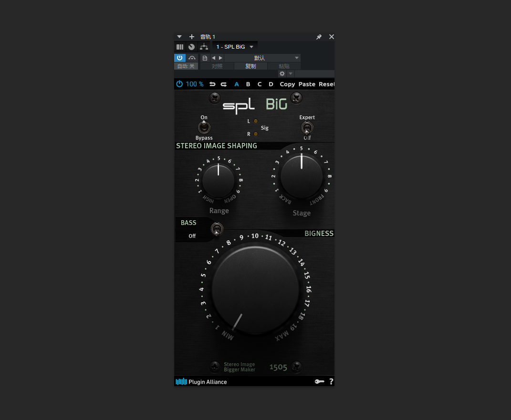The width and height of the screenshot is (511, 420).
Task: Click Copy in the plugin toolbar
Action: pos(287,84)
